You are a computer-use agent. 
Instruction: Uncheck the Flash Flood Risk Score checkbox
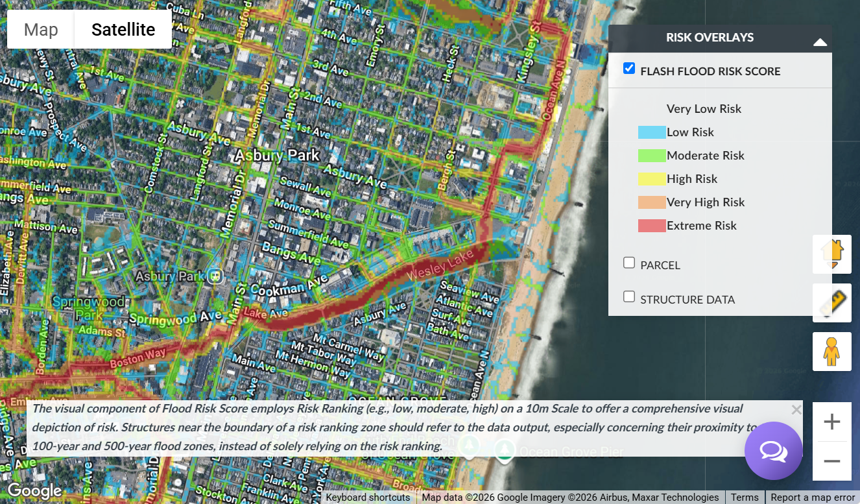click(629, 68)
